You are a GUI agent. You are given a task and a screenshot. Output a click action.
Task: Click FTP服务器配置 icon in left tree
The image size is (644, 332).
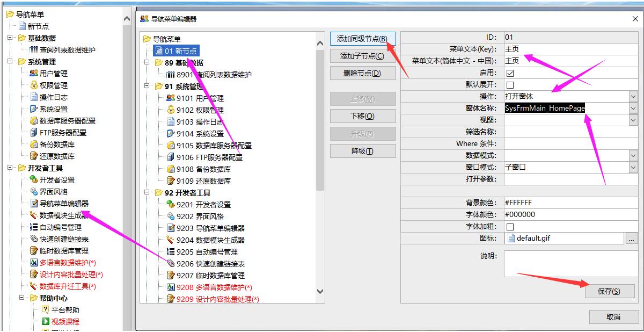tap(34, 133)
